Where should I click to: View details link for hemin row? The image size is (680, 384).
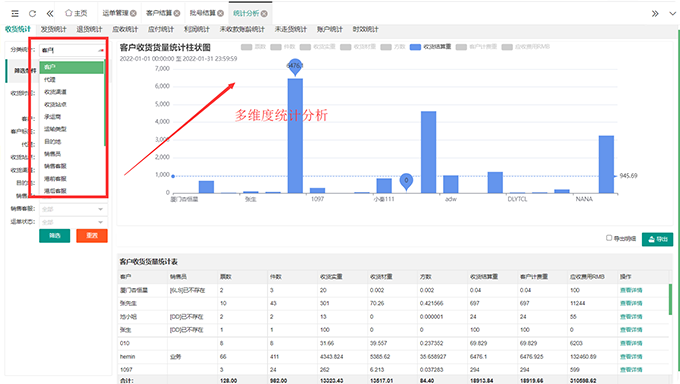631,357
